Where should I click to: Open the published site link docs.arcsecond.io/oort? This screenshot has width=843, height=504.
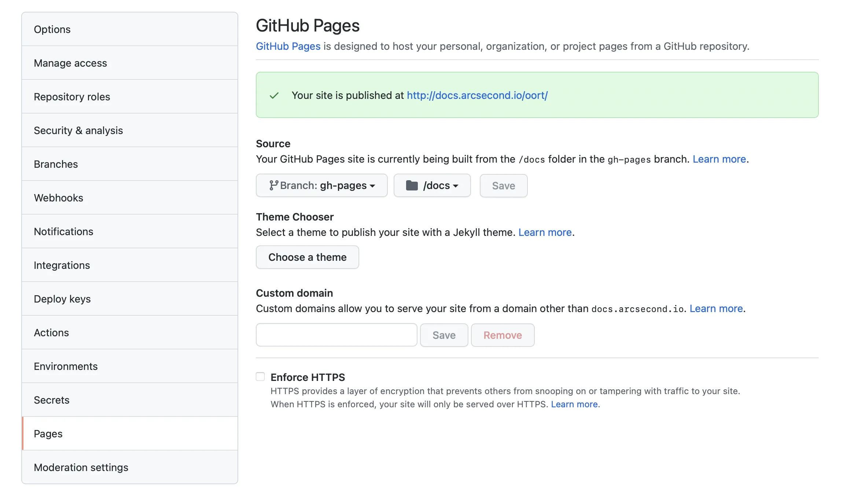pos(477,95)
